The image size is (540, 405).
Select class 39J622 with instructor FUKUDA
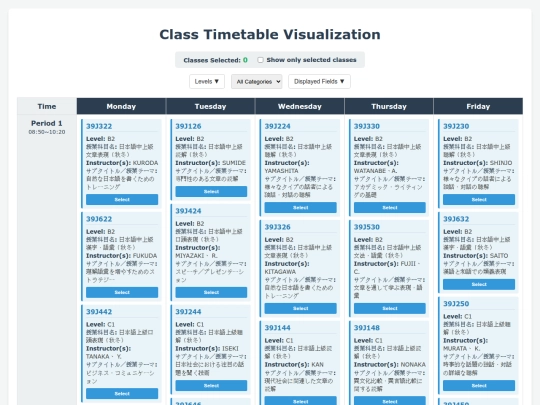pyautogui.click(x=122, y=292)
